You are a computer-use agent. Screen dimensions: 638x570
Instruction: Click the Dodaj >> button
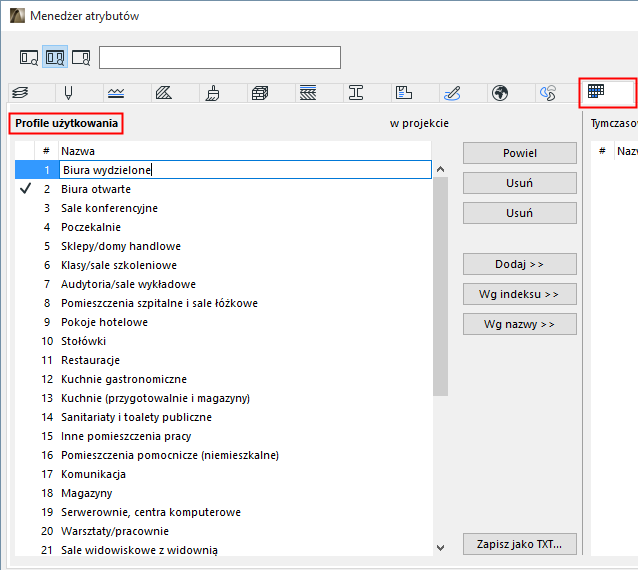(520, 264)
